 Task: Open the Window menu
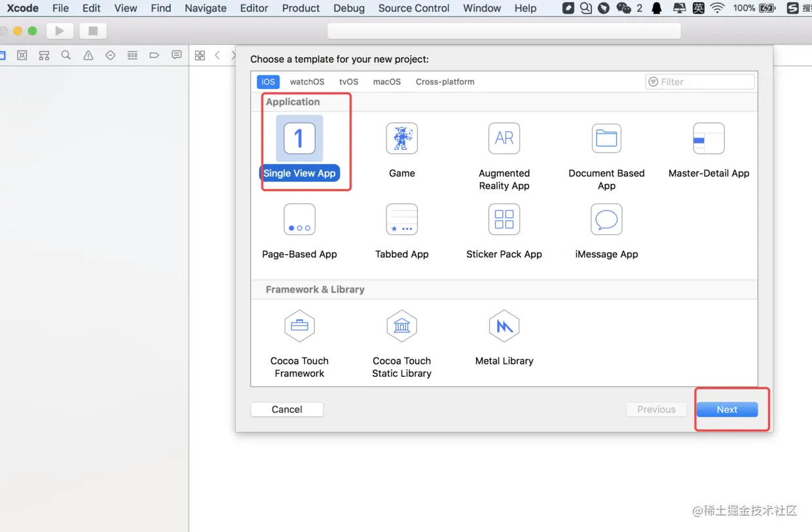(482, 8)
